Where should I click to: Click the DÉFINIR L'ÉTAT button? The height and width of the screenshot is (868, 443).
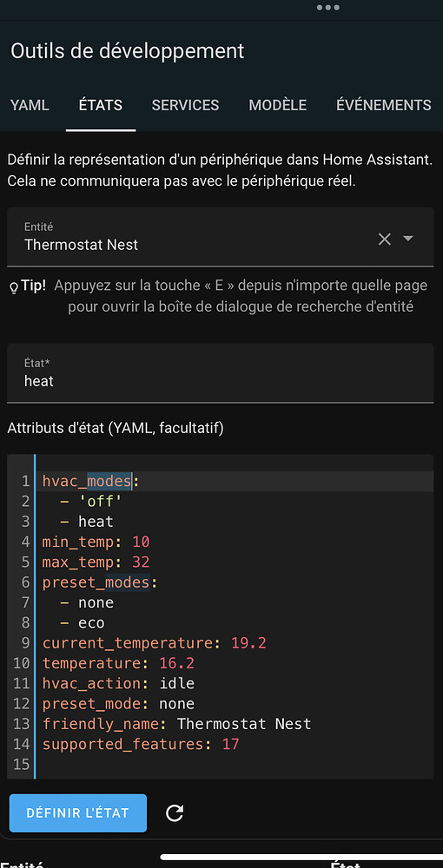tap(78, 813)
